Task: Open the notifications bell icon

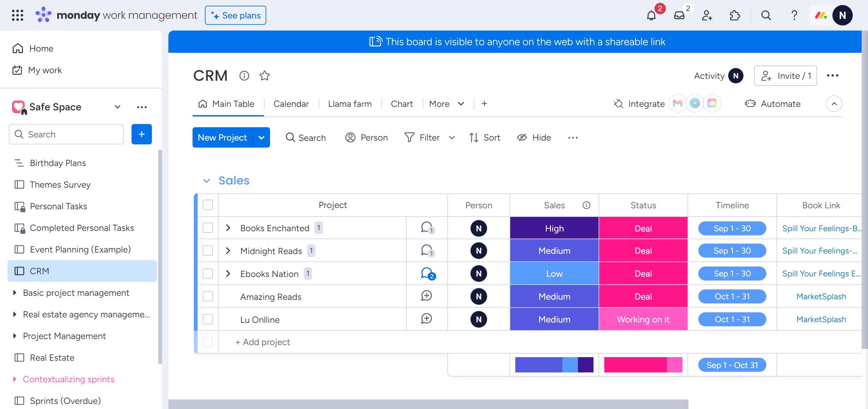Action: (651, 16)
